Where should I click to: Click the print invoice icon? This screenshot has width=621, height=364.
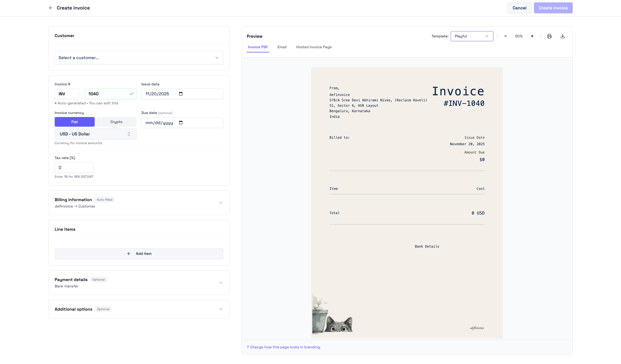[549, 36]
